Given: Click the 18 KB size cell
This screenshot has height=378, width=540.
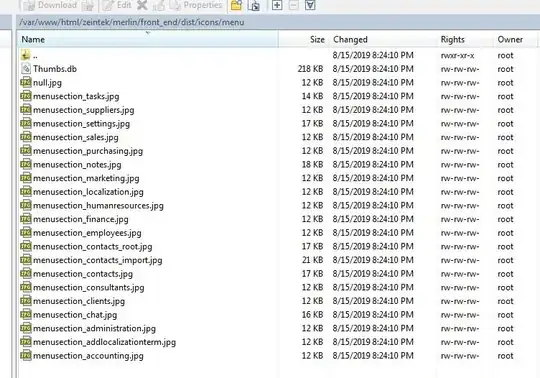Looking at the screenshot, I should (312, 165).
